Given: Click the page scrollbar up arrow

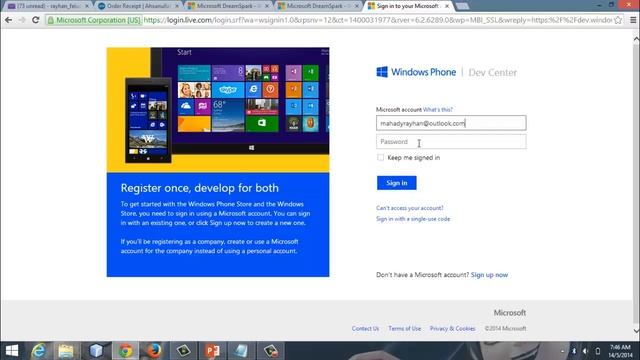Looking at the screenshot, I should pyautogui.click(x=636, y=39).
